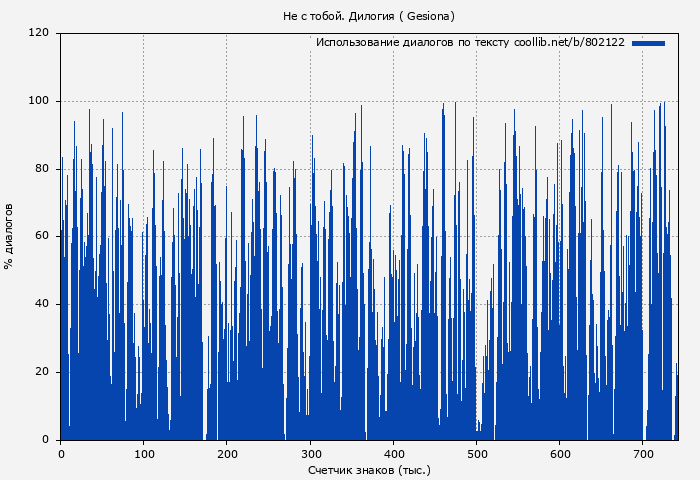Click the 60 label on the Y-axis
The width and height of the screenshot is (700, 480).
(42, 236)
